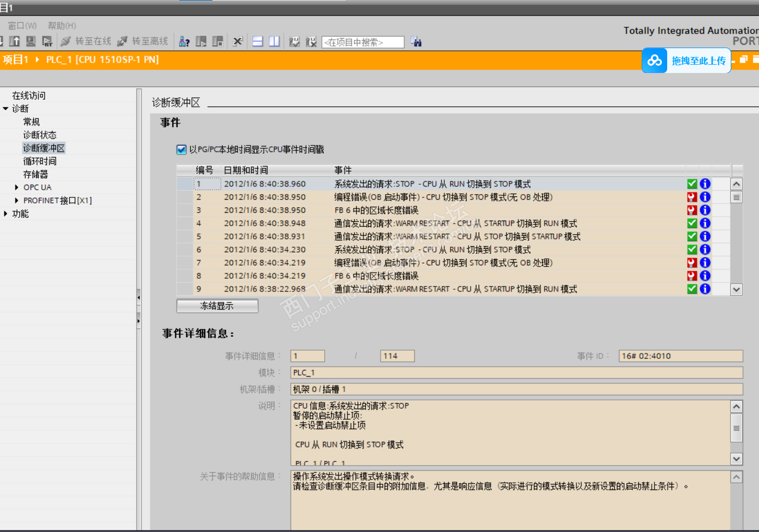Collapse the navigation pane using the upper splitter arrow
This screenshot has width=759, height=532.
[x=138, y=298]
